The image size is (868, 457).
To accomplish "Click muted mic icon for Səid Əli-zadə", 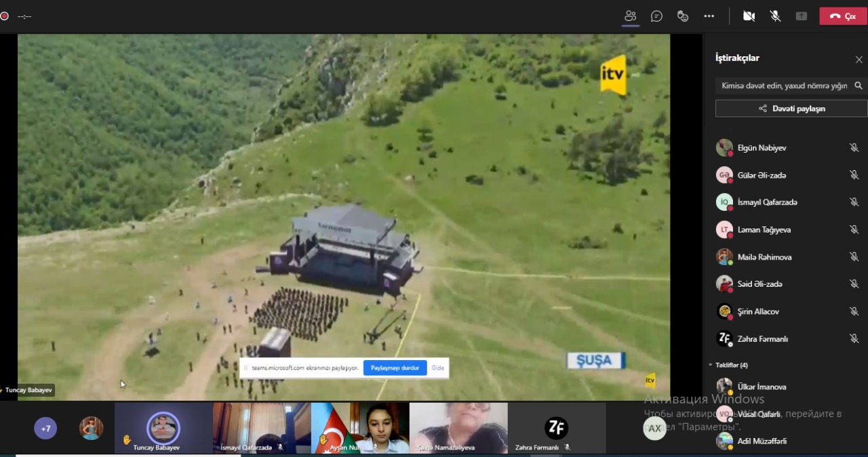I will 854,284.
